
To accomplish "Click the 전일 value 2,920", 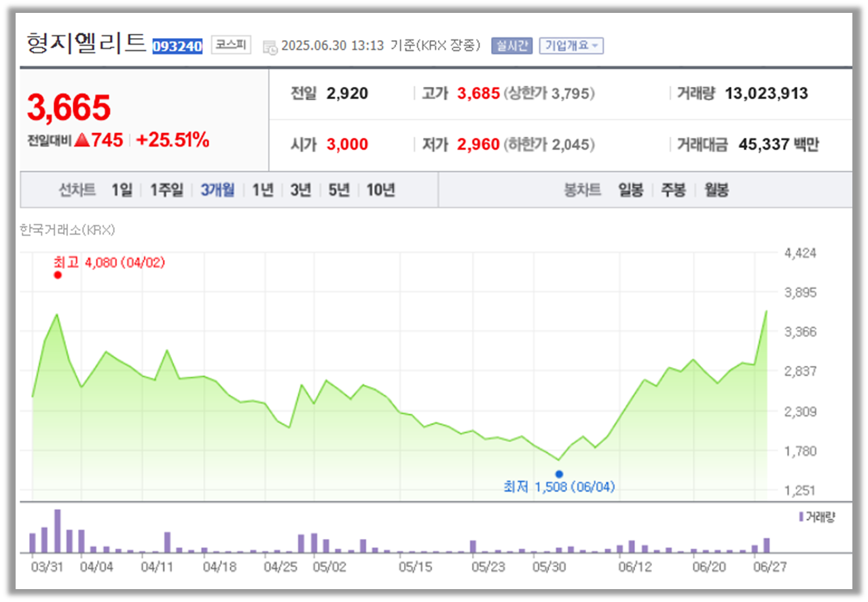I will tap(347, 94).
